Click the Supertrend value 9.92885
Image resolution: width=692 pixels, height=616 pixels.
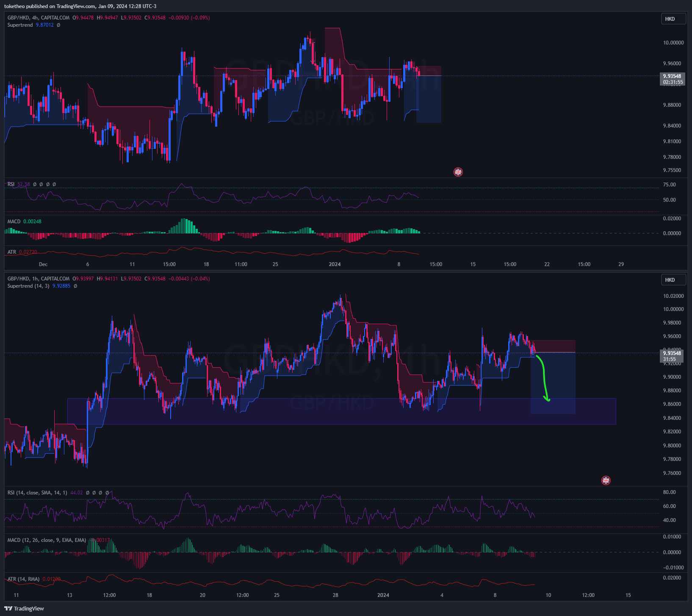pos(61,286)
